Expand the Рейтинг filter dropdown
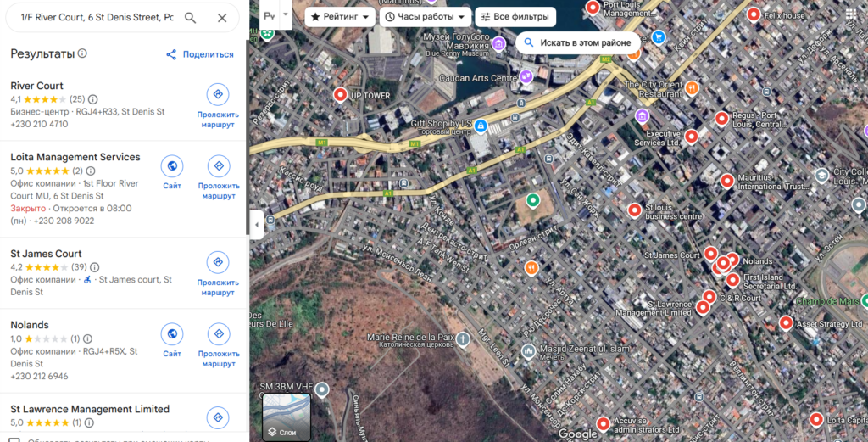868x442 pixels. (340, 17)
